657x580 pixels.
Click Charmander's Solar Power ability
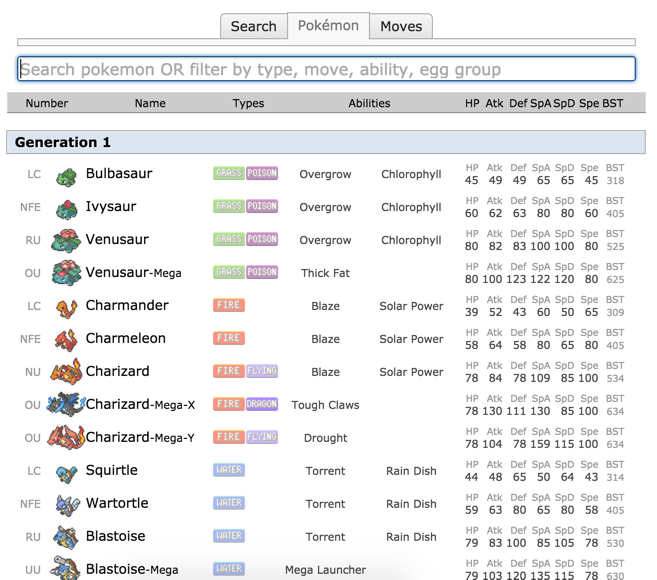(411, 306)
